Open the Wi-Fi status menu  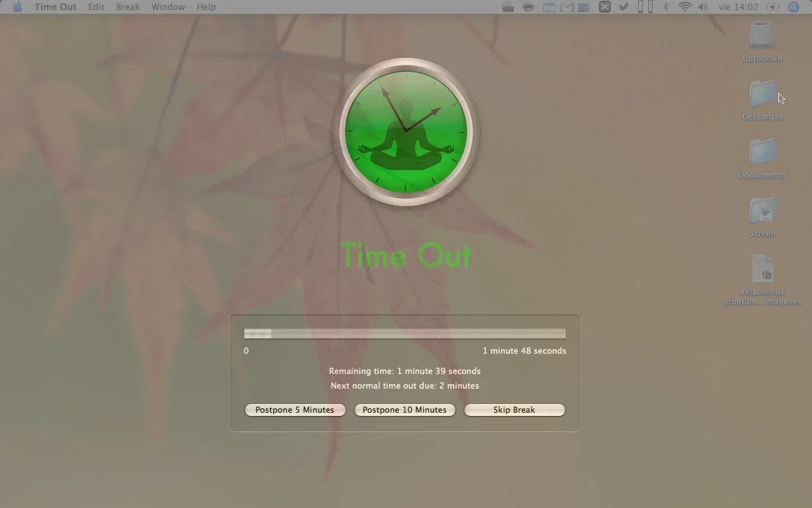point(684,7)
